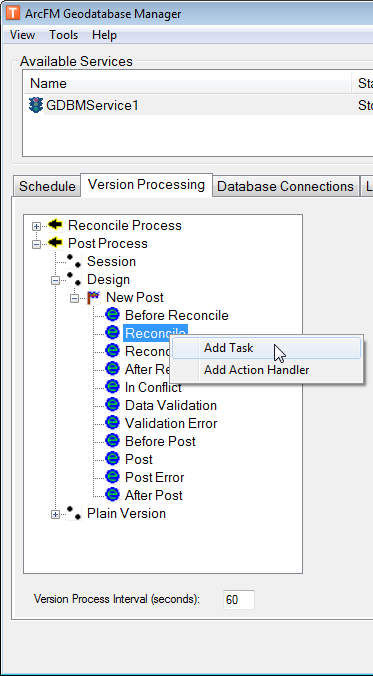This screenshot has height=676, width=373.
Task: Click the Post Error event icon
Action: point(112,477)
